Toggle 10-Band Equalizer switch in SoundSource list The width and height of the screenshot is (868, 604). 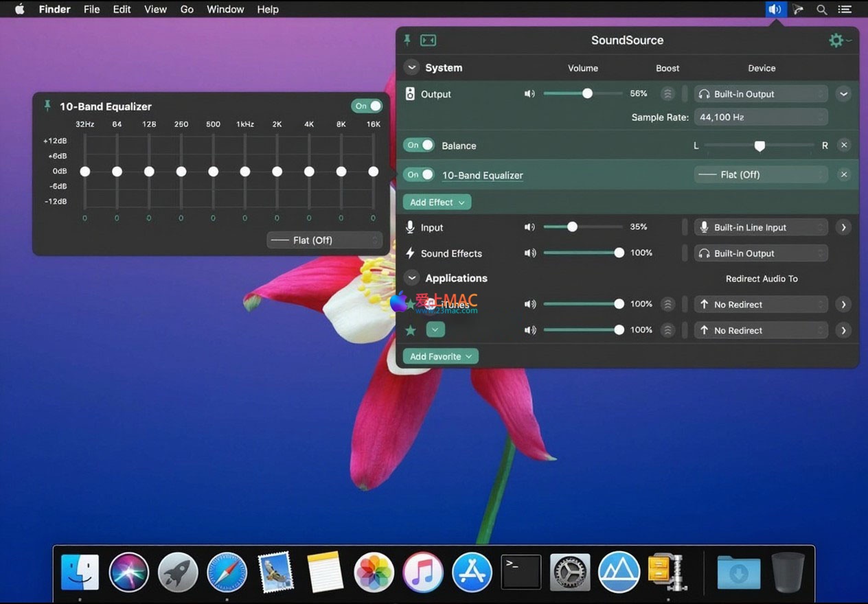(x=419, y=175)
